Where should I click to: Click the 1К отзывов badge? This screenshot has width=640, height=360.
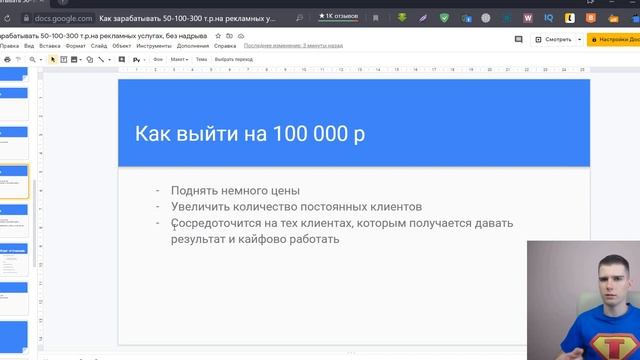coord(338,16)
